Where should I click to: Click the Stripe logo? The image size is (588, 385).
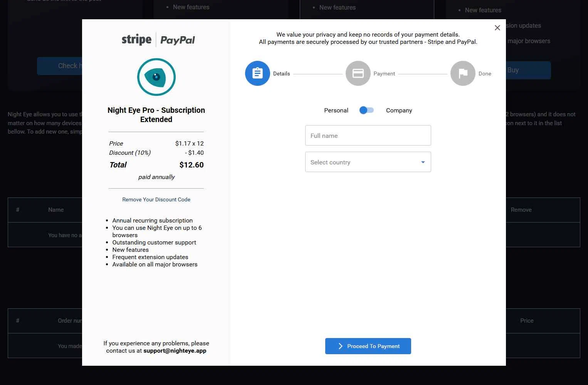click(x=136, y=40)
